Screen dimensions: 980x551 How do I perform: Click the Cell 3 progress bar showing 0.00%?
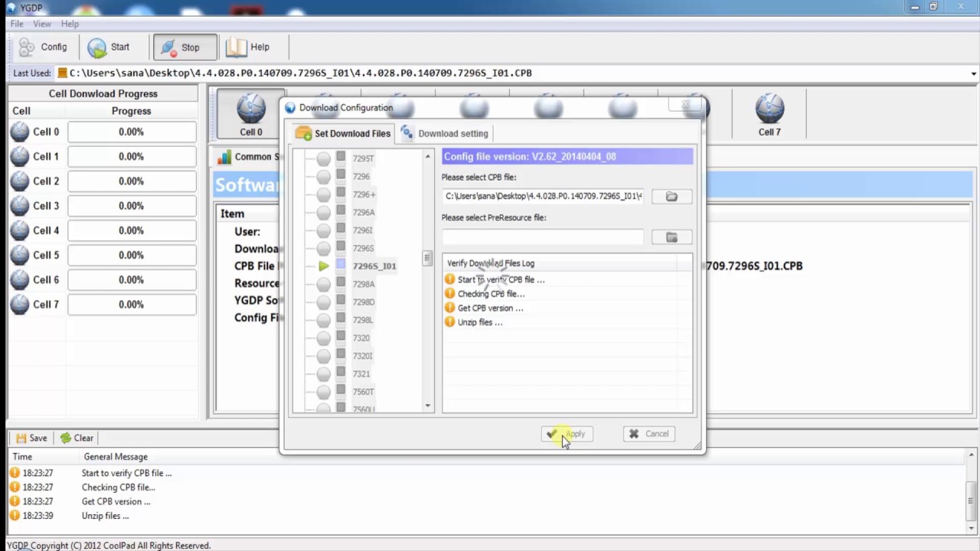click(x=132, y=205)
